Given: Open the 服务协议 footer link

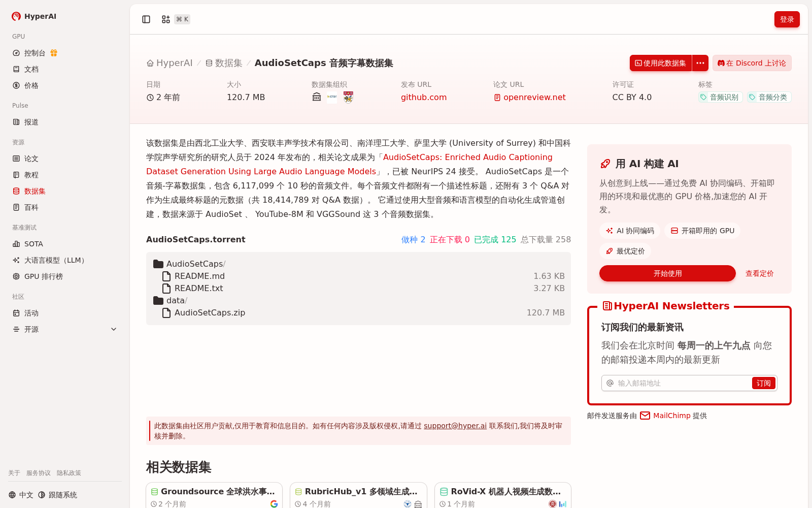Looking at the screenshot, I should point(39,473).
